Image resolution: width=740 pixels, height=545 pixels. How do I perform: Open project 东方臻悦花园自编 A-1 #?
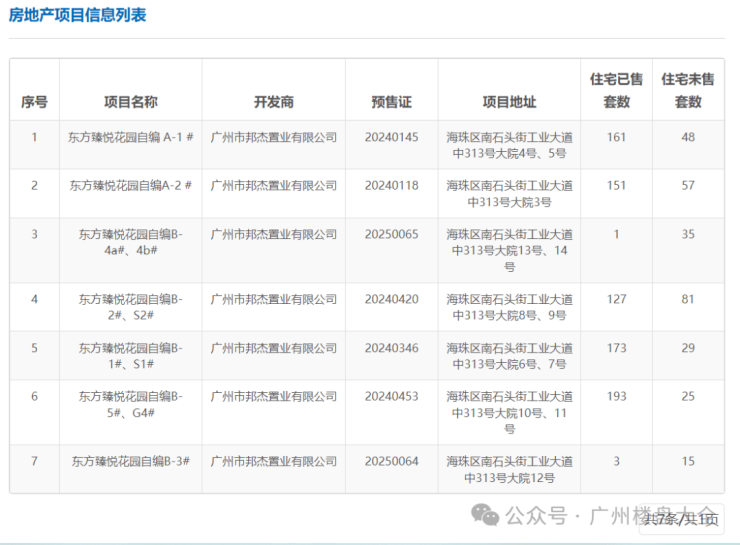pos(130,137)
